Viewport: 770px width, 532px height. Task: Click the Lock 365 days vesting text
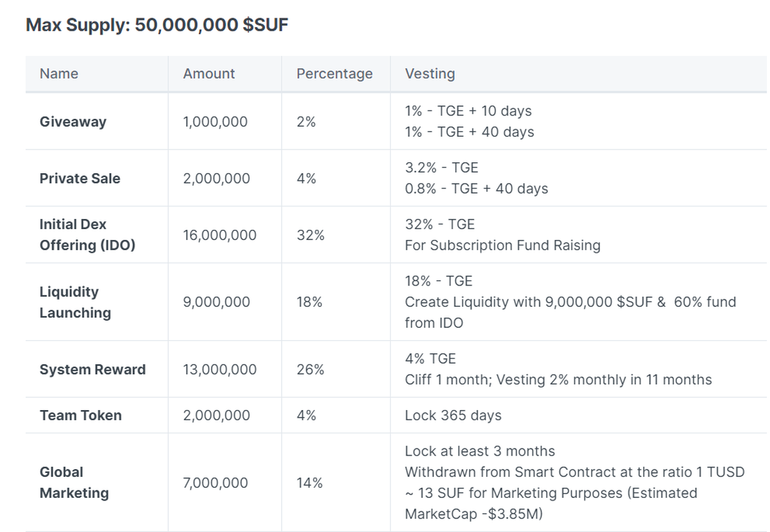click(453, 415)
